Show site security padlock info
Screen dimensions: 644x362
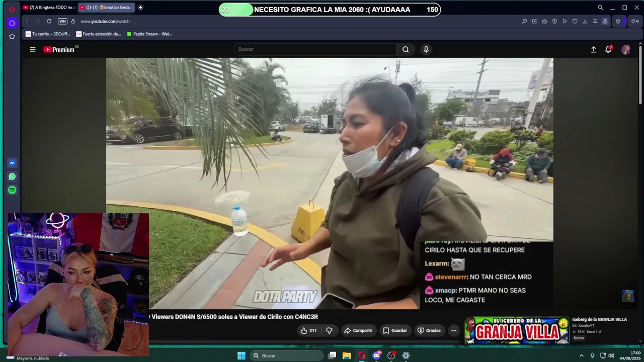pyautogui.click(x=73, y=21)
